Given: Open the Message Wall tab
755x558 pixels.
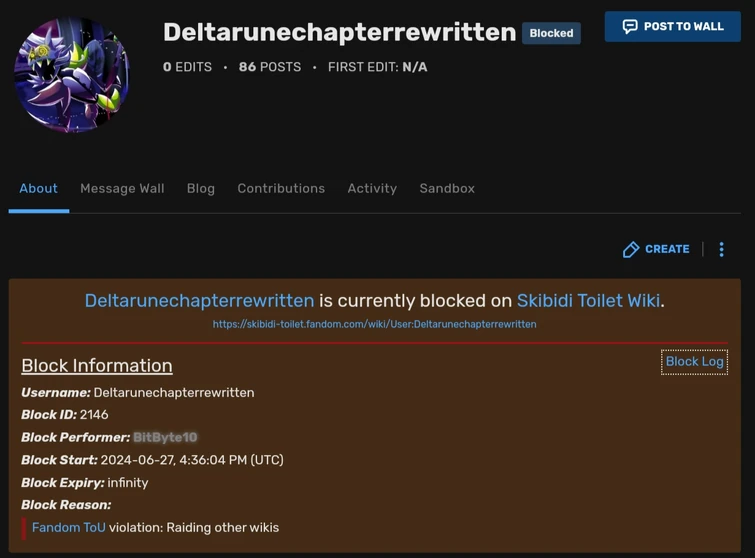Looking at the screenshot, I should click(x=122, y=188).
